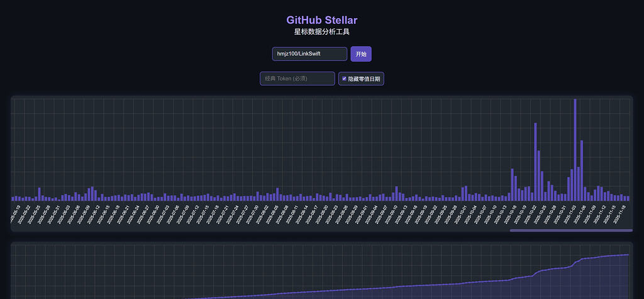Image resolution: width=644 pixels, height=299 pixels.
Task: Click the 2025-11-18 axis date label
Action: 619,214
